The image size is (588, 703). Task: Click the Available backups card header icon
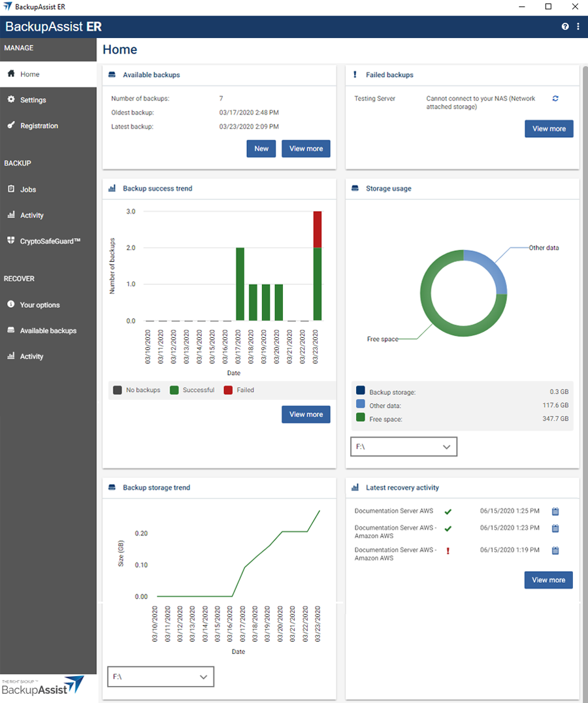point(112,74)
